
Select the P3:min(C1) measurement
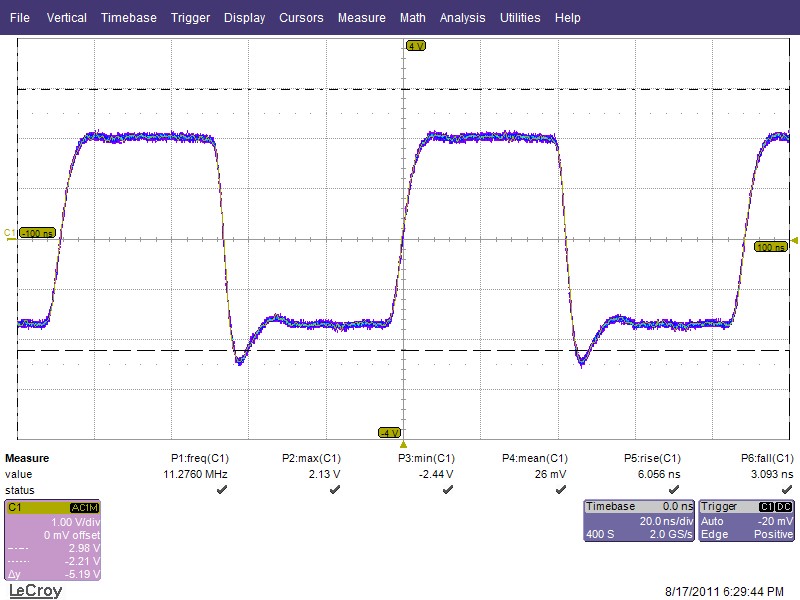[x=426, y=458]
